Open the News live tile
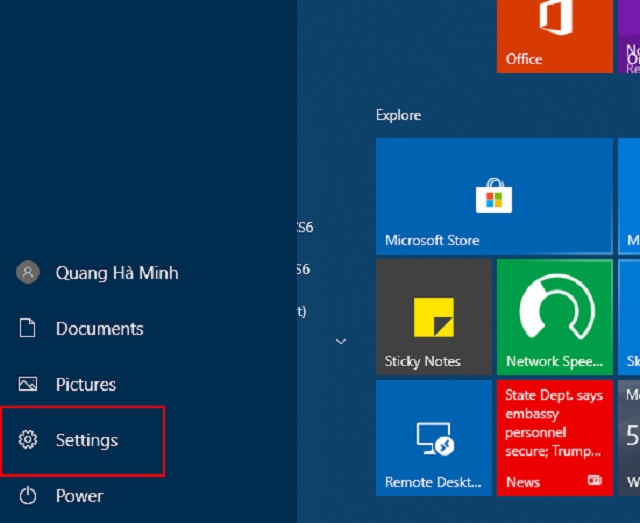This screenshot has width=640, height=523. (554, 438)
